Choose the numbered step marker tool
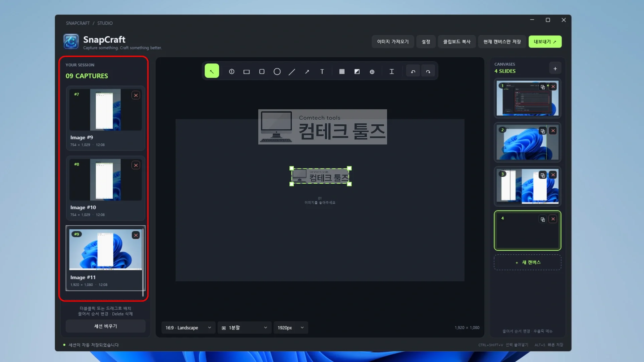The width and height of the screenshot is (644, 362). click(231, 71)
